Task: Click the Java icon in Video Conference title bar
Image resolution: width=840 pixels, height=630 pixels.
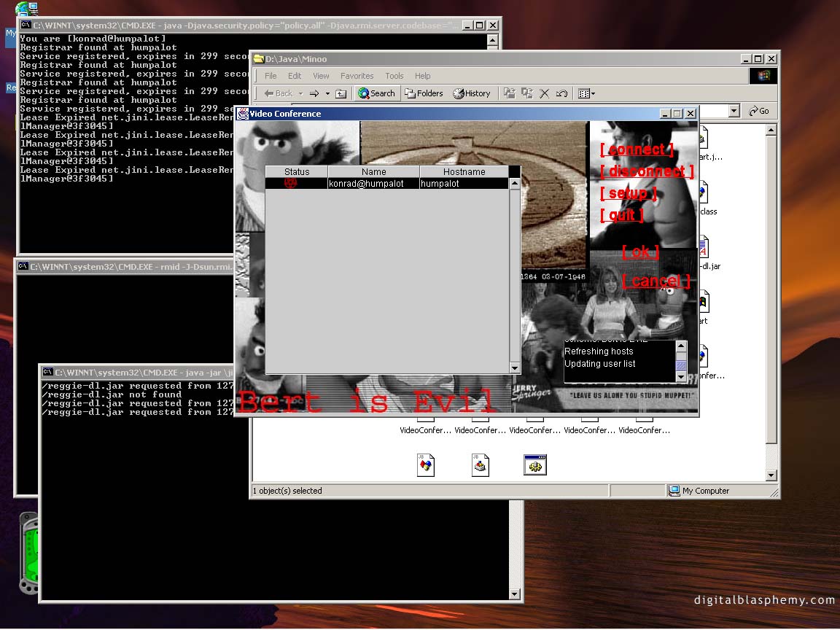Action: (x=244, y=114)
